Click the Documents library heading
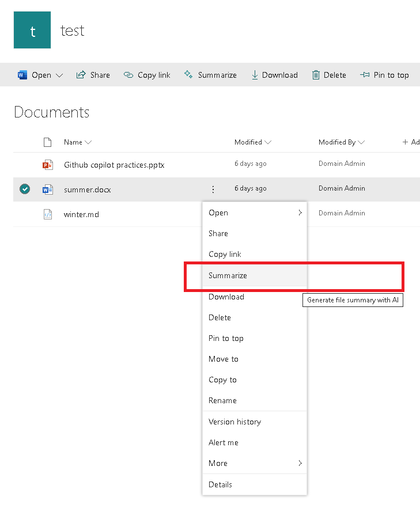Screen dimensions: 420x508 tap(51, 112)
